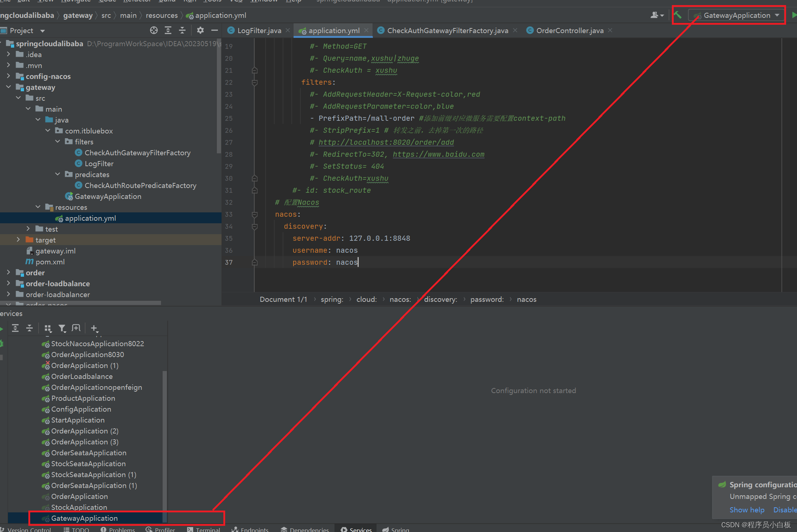The image size is (797, 532).
Task: Select GatewayApplication in Services panel
Action: point(83,518)
